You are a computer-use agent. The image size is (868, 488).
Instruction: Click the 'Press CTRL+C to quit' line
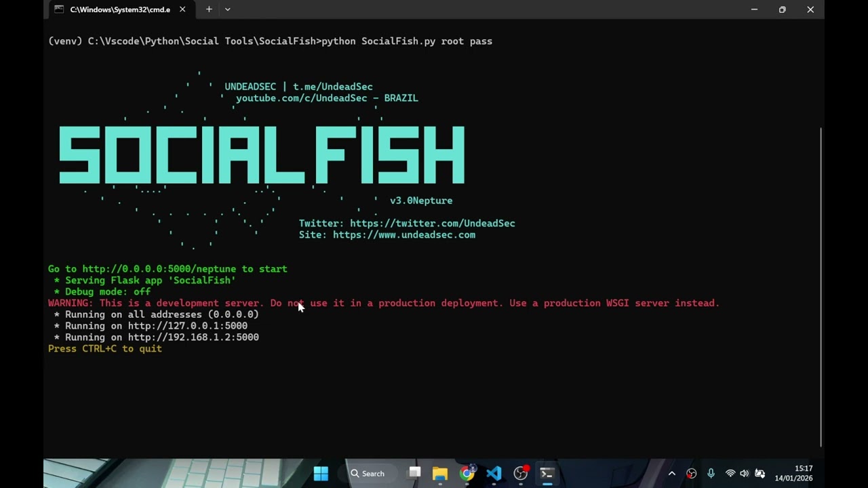click(105, 348)
